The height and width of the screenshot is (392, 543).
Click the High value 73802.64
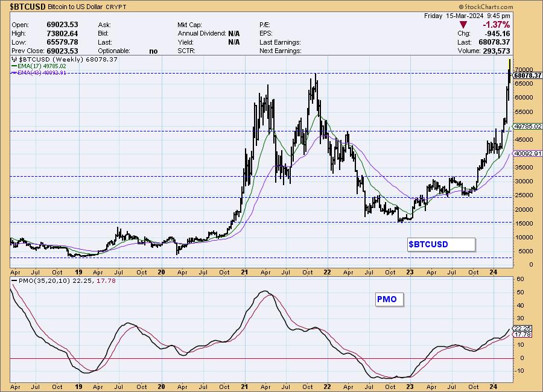click(x=62, y=34)
